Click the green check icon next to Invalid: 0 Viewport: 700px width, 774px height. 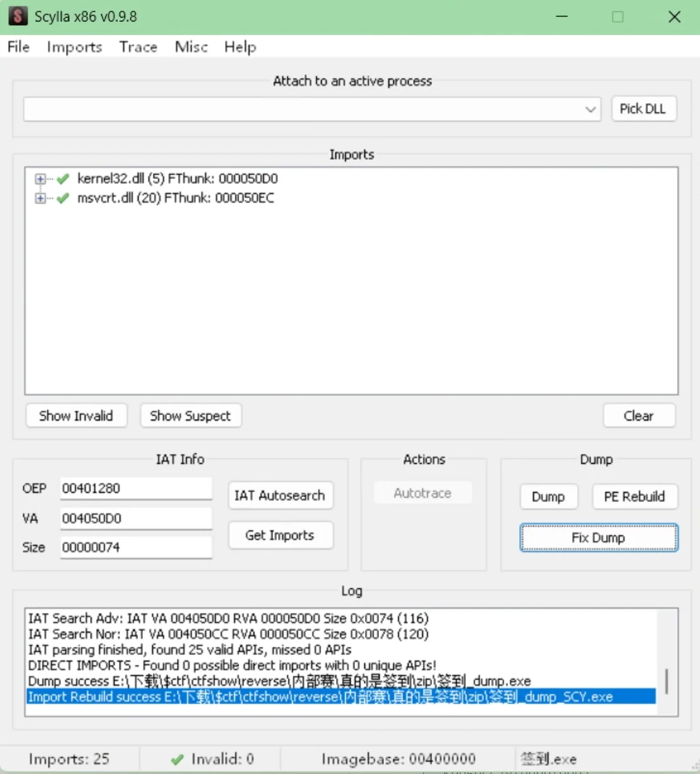point(178,760)
